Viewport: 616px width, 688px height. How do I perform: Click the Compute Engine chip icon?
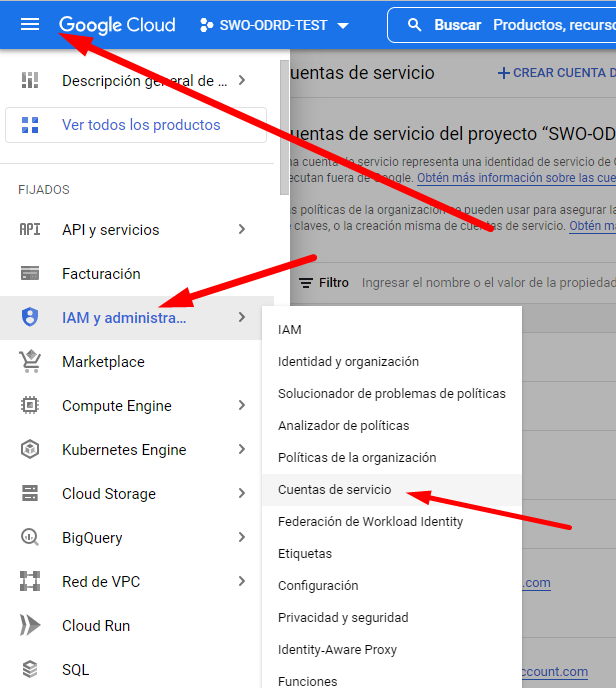[30, 406]
